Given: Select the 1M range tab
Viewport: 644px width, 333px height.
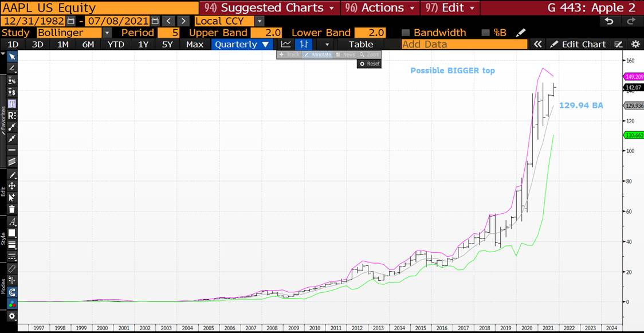Looking at the screenshot, I should pyautogui.click(x=63, y=44).
